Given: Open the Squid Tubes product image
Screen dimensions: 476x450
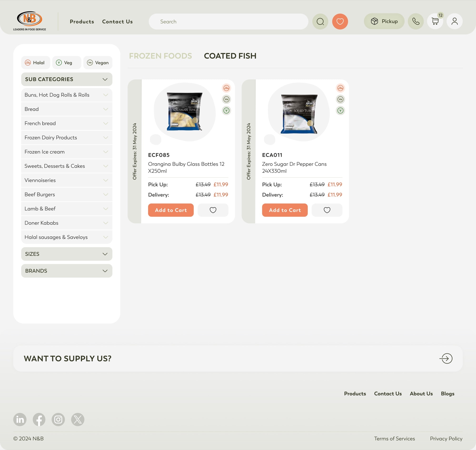Looking at the screenshot, I should click(299, 114).
